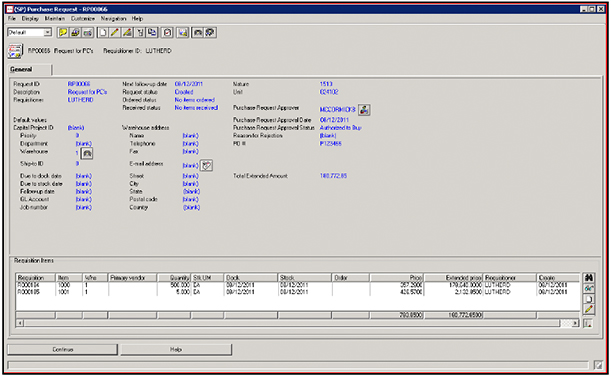Sort by the Price column header

pos(396,278)
